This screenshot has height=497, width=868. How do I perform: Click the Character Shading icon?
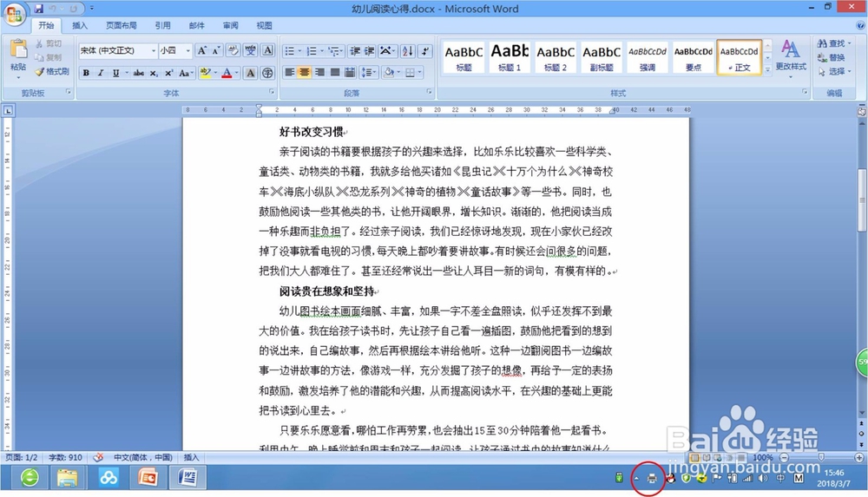point(250,73)
